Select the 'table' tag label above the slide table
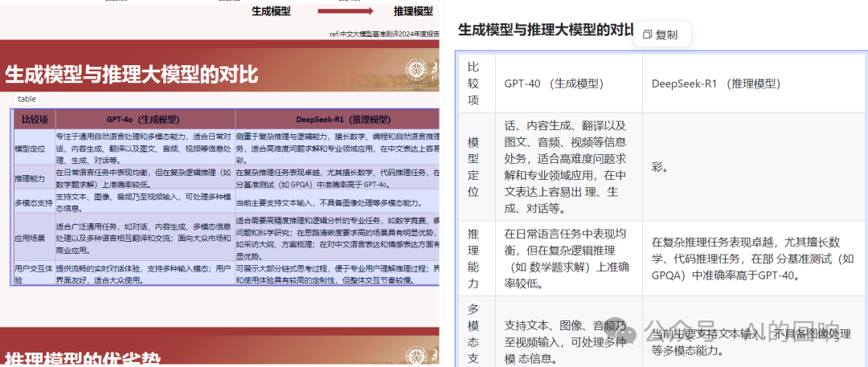868x367 pixels. click(27, 99)
